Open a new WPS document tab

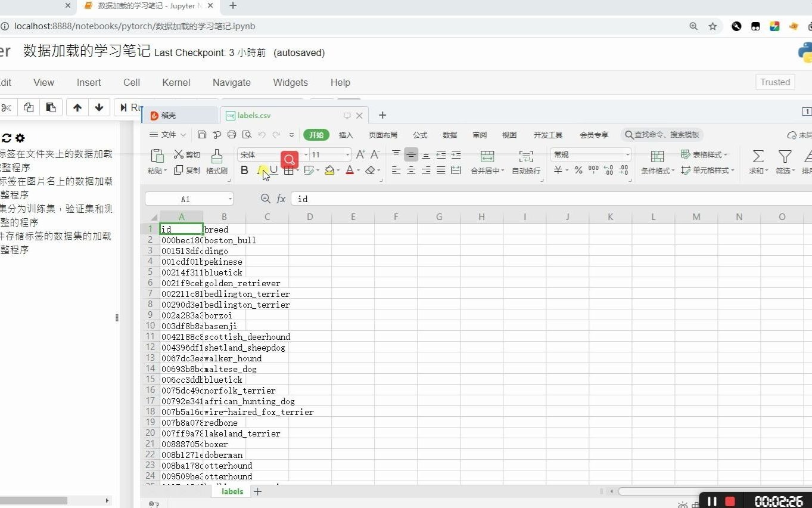[382, 115]
